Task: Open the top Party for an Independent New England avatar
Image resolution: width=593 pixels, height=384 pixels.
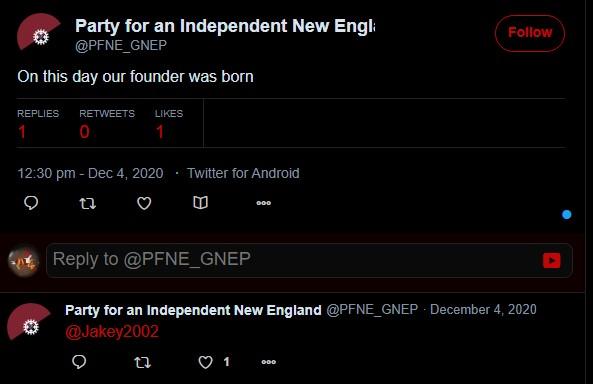Action: pyautogui.click(x=39, y=32)
